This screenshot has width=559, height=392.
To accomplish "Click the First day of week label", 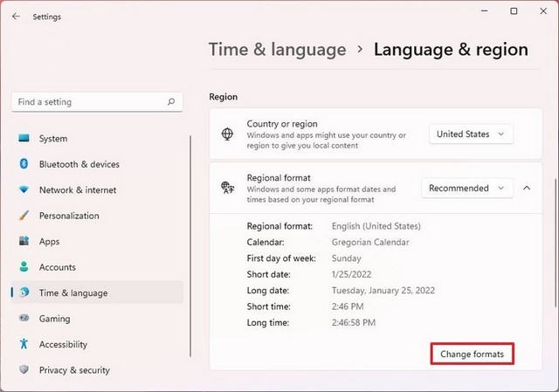I will [x=281, y=258].
